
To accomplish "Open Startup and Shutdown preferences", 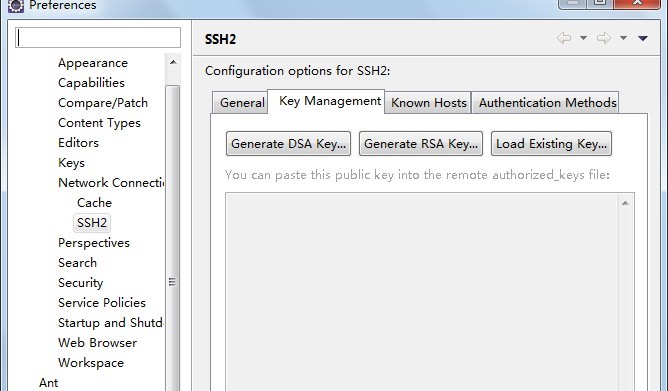I will pos(111,323).
